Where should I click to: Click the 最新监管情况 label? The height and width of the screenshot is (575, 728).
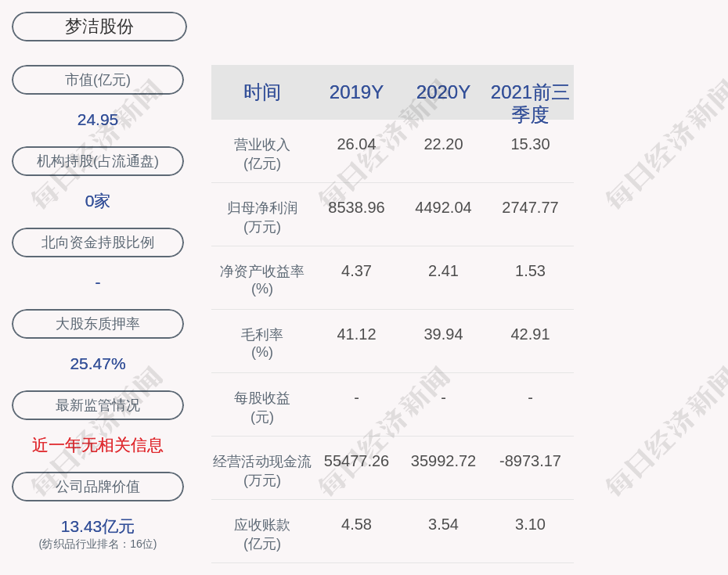pos(98,405)
